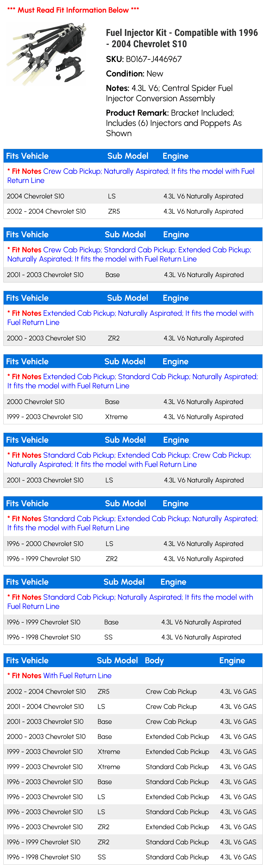Select the SKU B0167-J446967 text
Image resolution: width=266 pixels, height=868 pixels.
(x=144, y=59)
